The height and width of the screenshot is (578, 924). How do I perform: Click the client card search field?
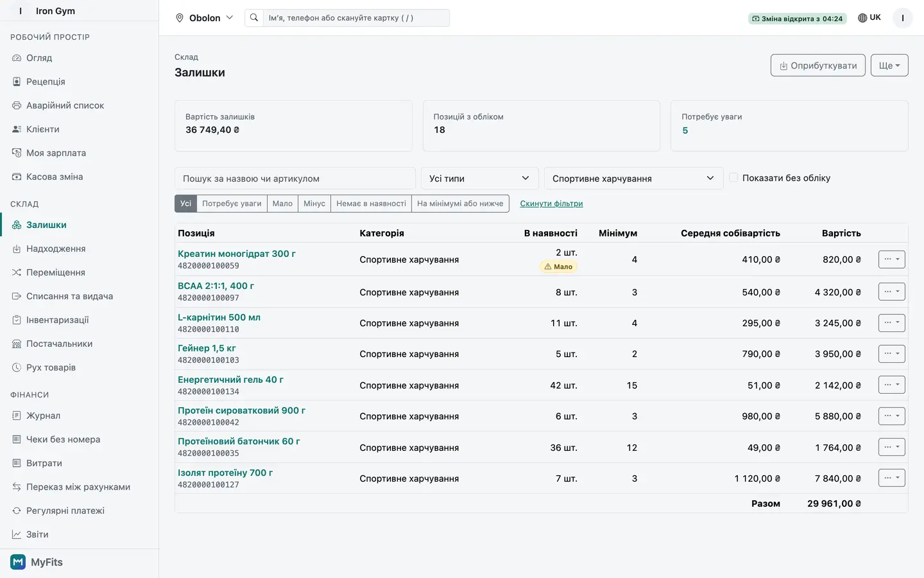pyautogui.click(x=356, y=18)
